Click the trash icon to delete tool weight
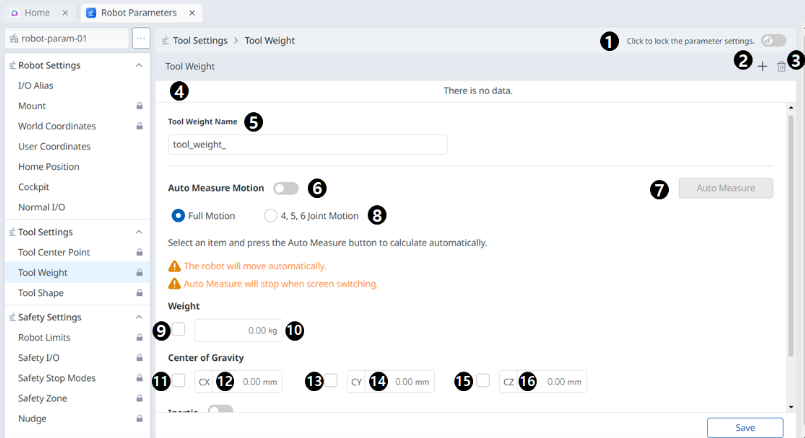This screenshot has width=805, height=438. tap(781, 66)
